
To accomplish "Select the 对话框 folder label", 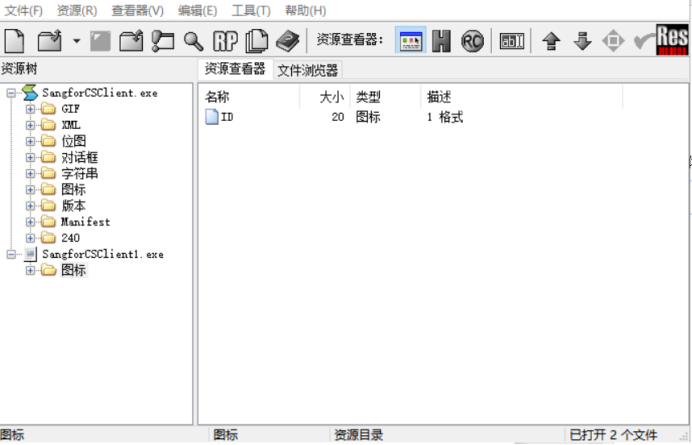I will (80, 157).
